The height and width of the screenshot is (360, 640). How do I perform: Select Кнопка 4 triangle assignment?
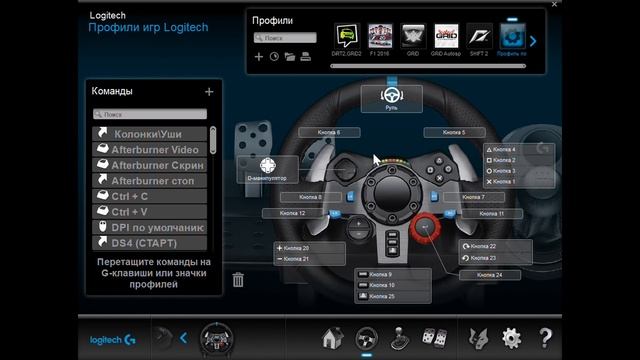coord(519,149)
